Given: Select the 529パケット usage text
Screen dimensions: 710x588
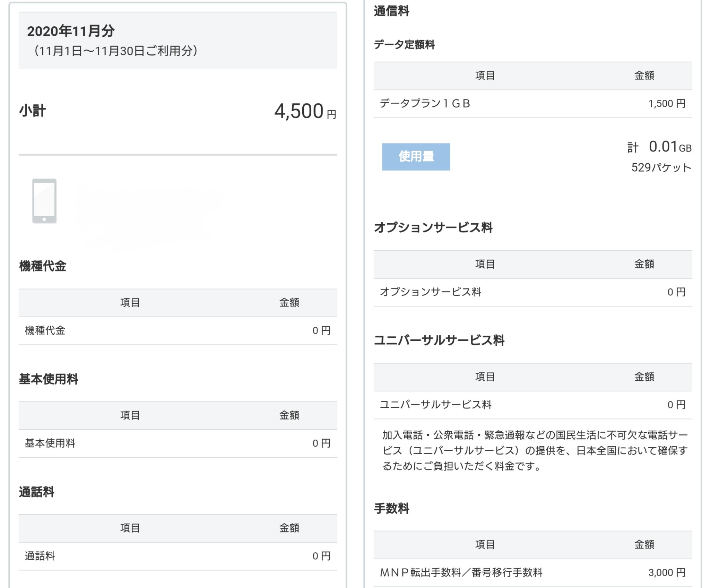Looking at the screenshot, I should pyautogui.click(x=661, y=168).
